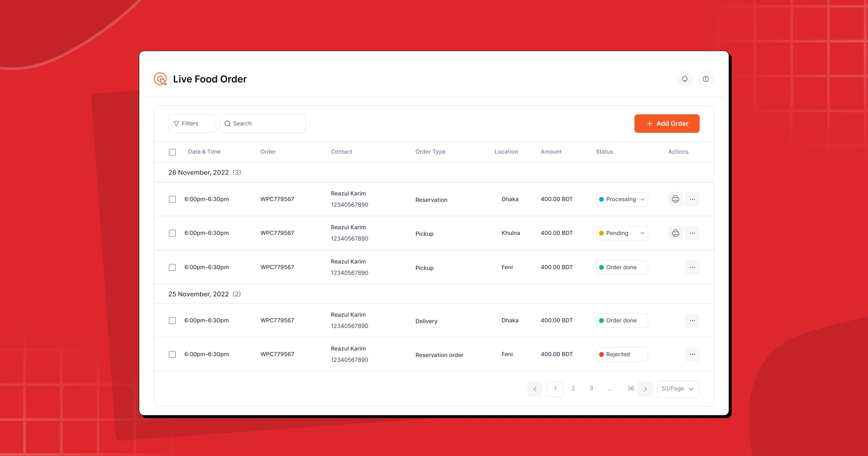The width and height of the screenshot is (868, 456).
Task: Select the Feni Pickup order checkbox
Action: click(172, 267)
